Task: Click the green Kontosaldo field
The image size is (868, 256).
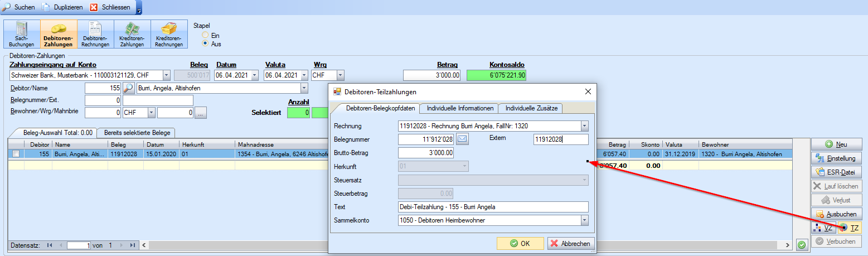Action: (x=496, y=75)
